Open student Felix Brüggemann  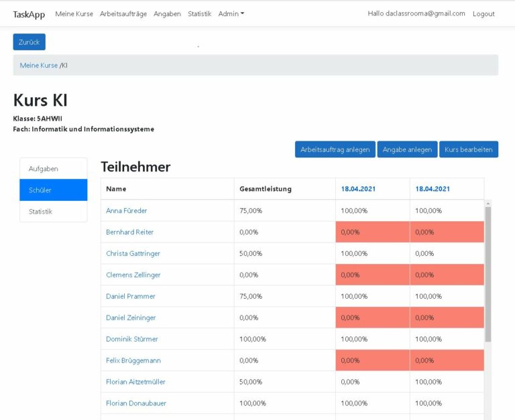tap(133, 360)
